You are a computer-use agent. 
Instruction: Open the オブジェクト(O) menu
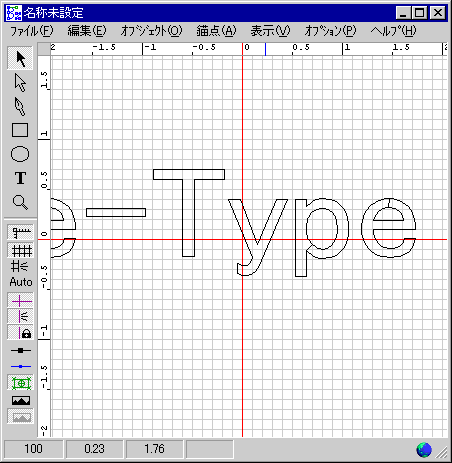pos(151,31)
